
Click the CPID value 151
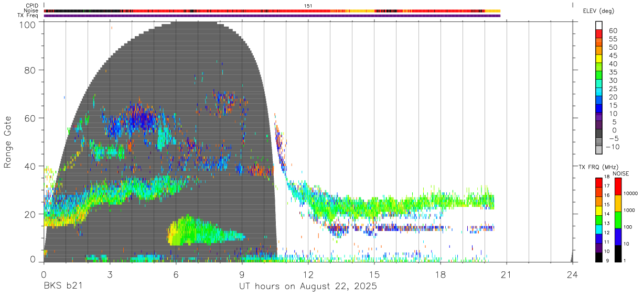point(308,5)
